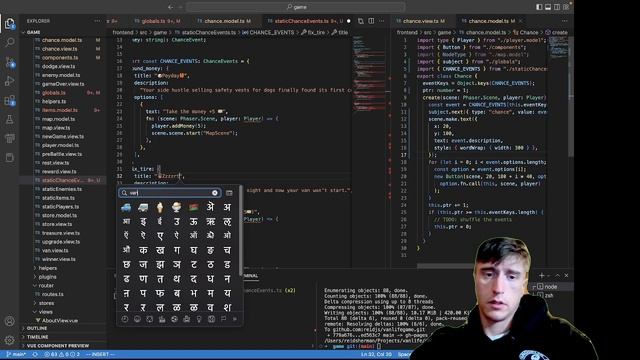Screen dimensions: 640x360
Task: Click the sync changes icon in status bar
Action: 35,354
